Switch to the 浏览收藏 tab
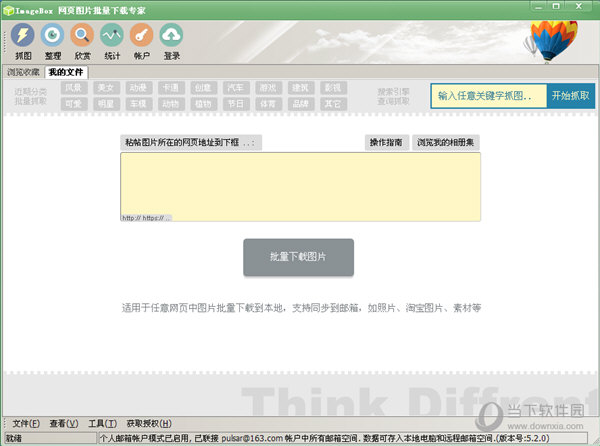 (23, 72)
